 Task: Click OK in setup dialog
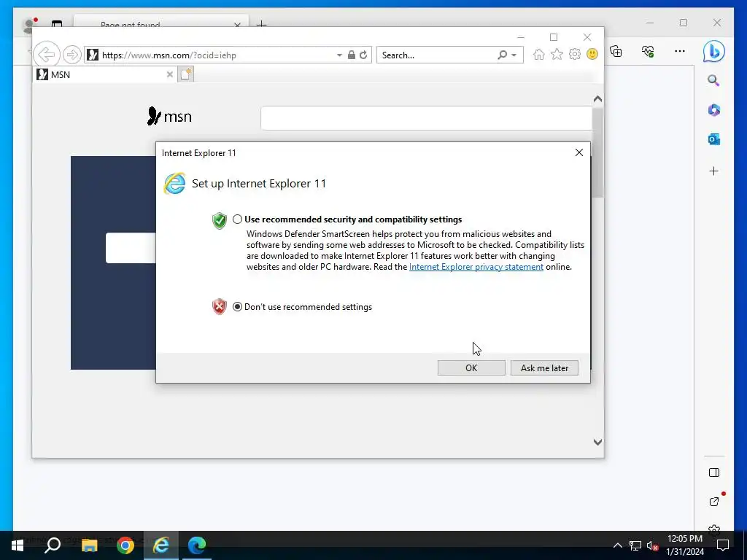[x=471, y=367]
